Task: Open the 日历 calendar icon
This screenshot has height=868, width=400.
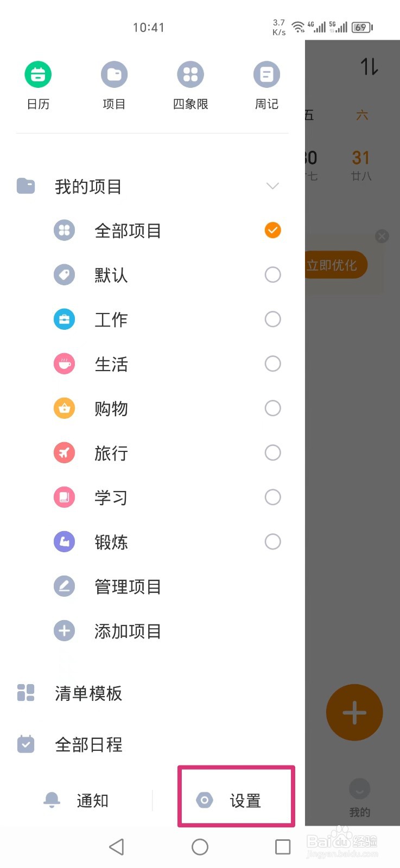Action: pos(38,75)
